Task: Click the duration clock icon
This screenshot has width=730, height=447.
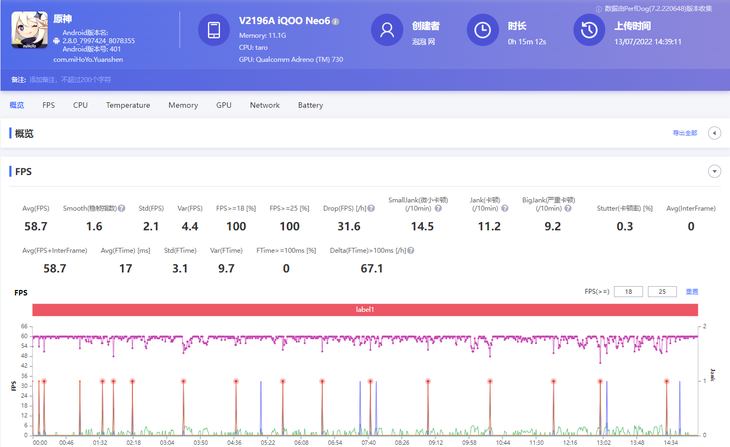Action: pos(482,30)
